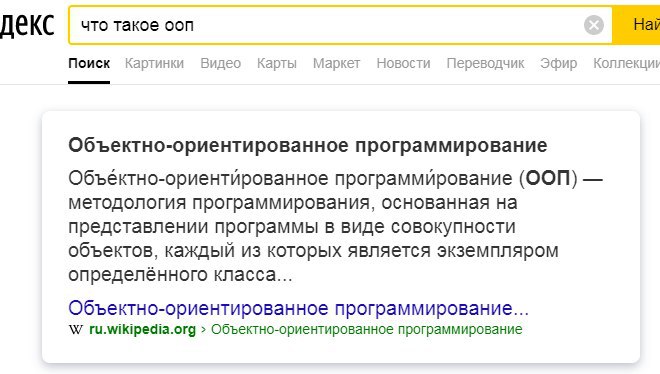The height and width of the screenshot is (374, 660).
Task: Click the bold 'ООП' abbreviation in the snippet
Action: point(548,178)
